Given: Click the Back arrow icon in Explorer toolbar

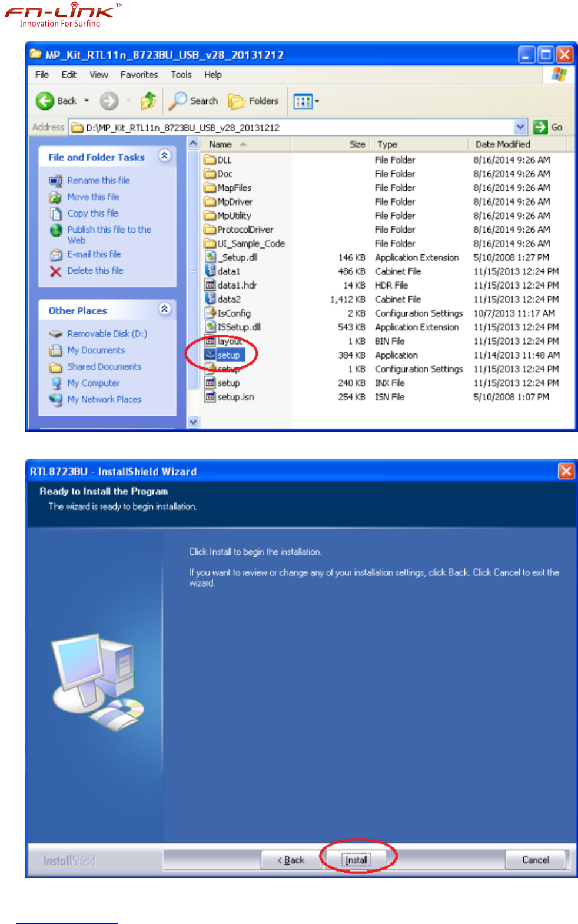Looking at the screenshot, I should pos(45,101).
